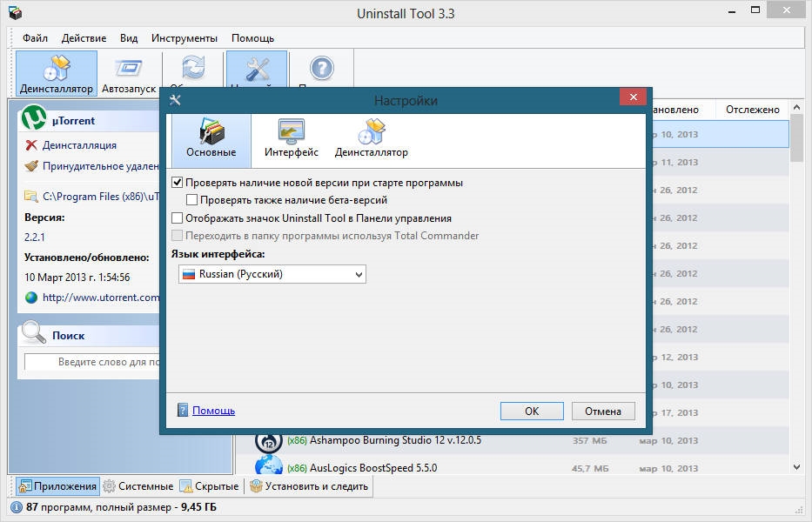Click the vertical scrollbar thumb in list
The image size is (812, 522).
tap(796, 139)
